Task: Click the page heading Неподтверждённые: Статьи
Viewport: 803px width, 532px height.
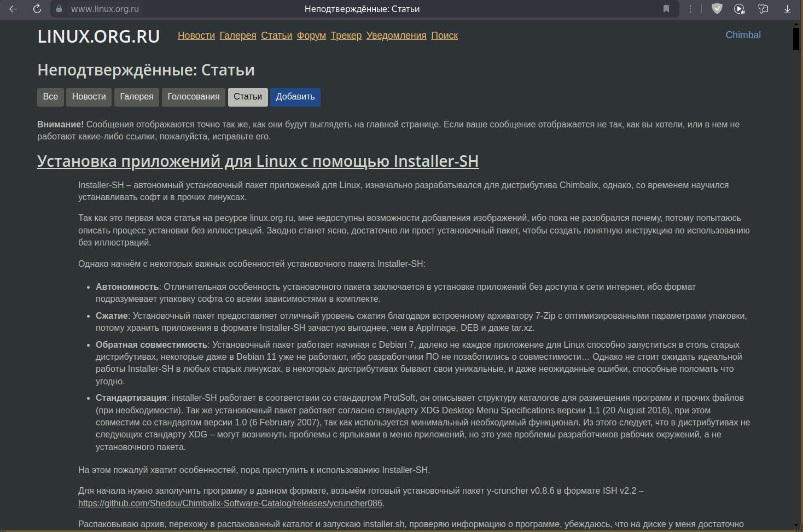Action: (146, 70)
